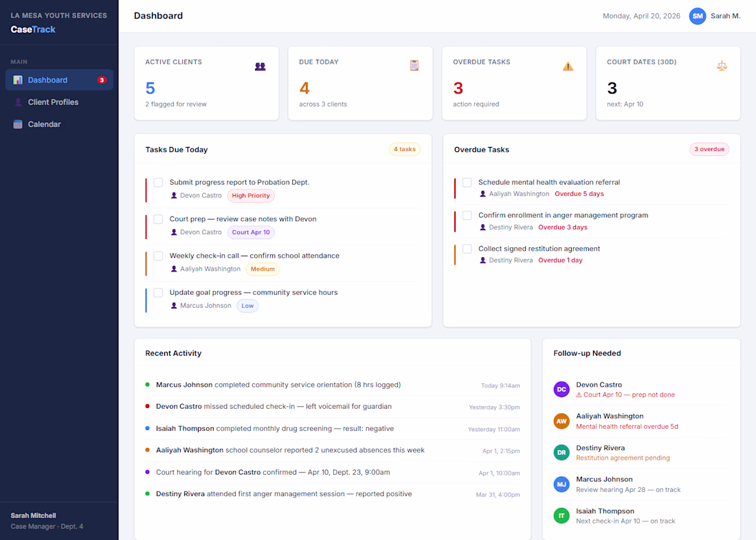This screenshot has width=756, height=540.
Task: Click the 3 overdue badge
Action: coord(709,150)
